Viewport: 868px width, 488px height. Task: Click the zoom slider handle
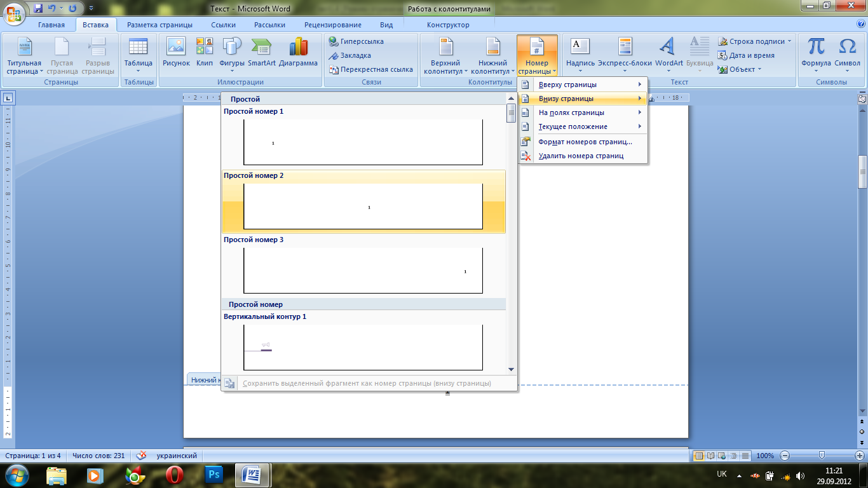pyautogui.click(x=822, y=456)
